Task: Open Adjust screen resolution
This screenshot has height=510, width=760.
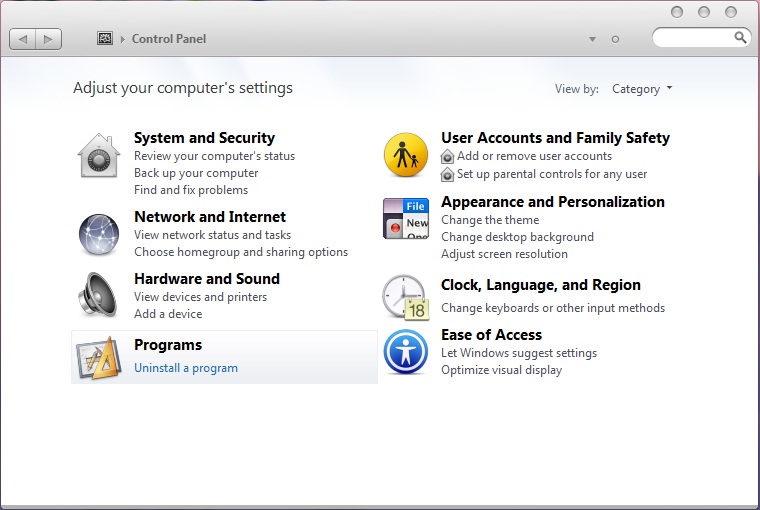Action: [x=504, y=254]
